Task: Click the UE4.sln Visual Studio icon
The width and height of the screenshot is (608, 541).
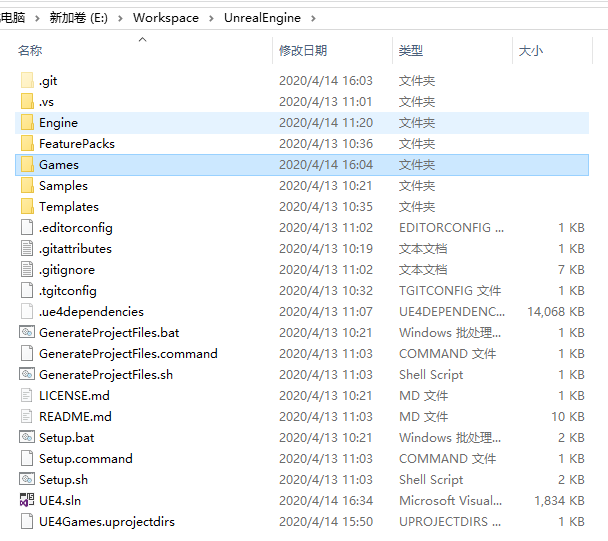Action: coord(27,500)
